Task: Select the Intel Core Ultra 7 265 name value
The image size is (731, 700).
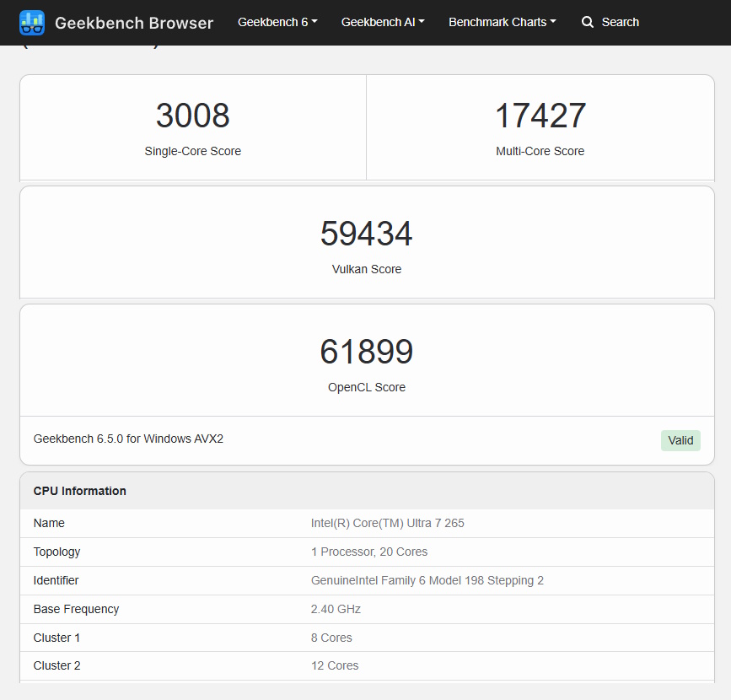Action: click(387, 523)
